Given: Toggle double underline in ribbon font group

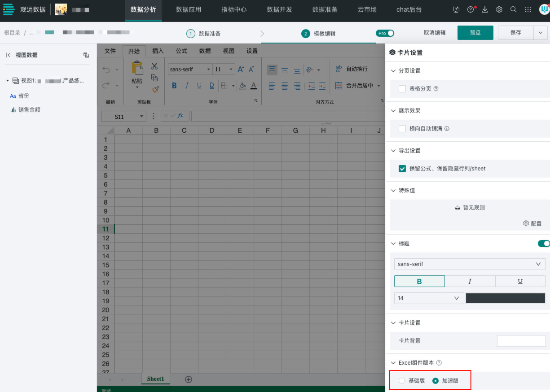Looking at the screenshot, I should tap(211, 86).
